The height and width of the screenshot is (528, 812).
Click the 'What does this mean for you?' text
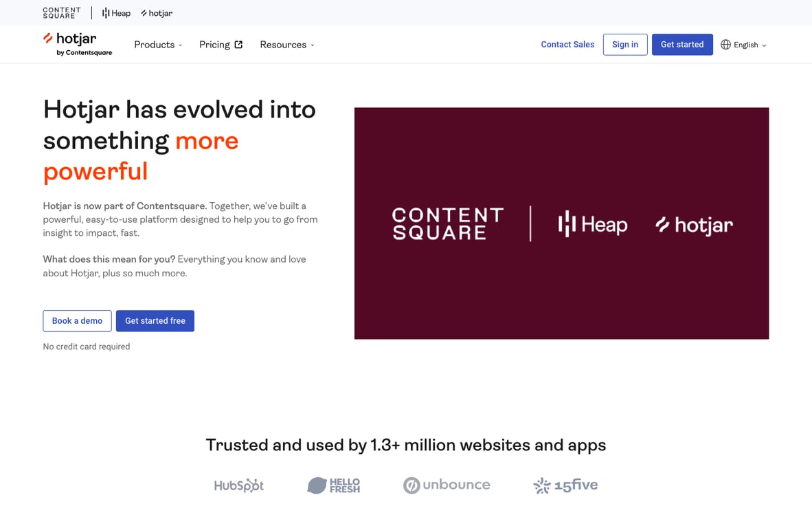[x=109, y=259]
